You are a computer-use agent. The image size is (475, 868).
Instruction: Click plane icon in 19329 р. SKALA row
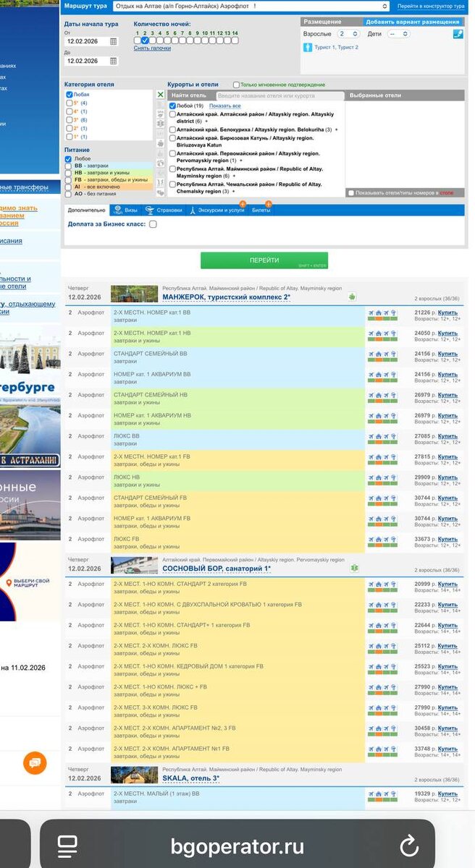[x=371, y=793]
